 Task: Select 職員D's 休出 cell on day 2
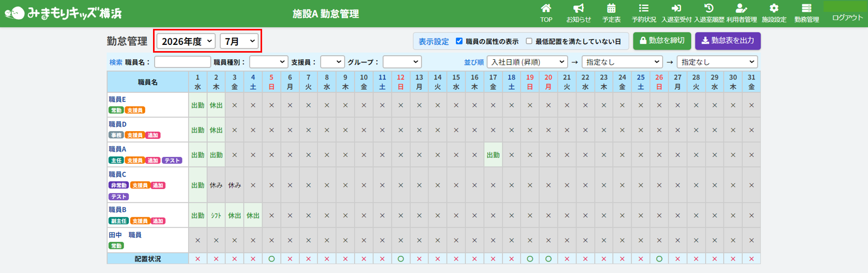click(x=216, y=130)
